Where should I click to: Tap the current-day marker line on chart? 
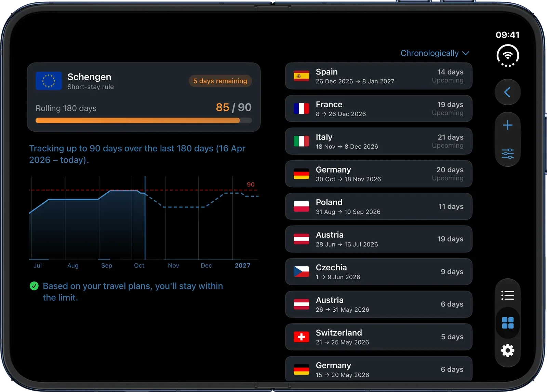[x=145, y=218]
